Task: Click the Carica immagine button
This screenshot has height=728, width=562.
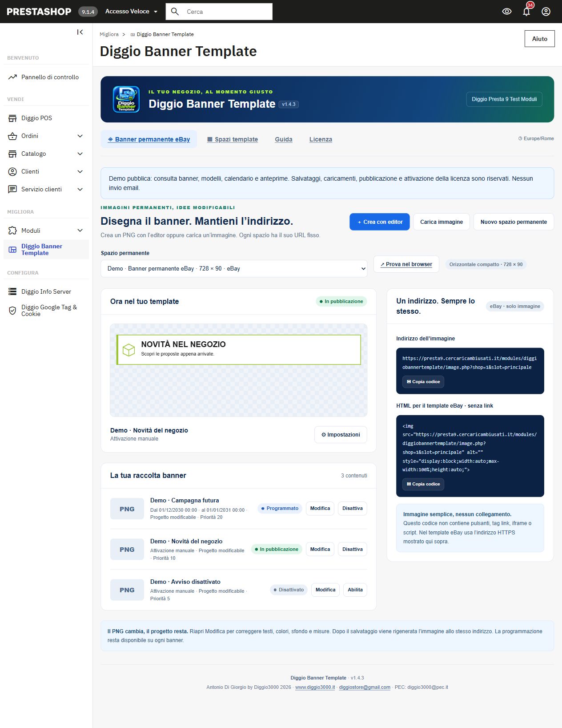Action: pyautogui.click(x=442, y=222)
